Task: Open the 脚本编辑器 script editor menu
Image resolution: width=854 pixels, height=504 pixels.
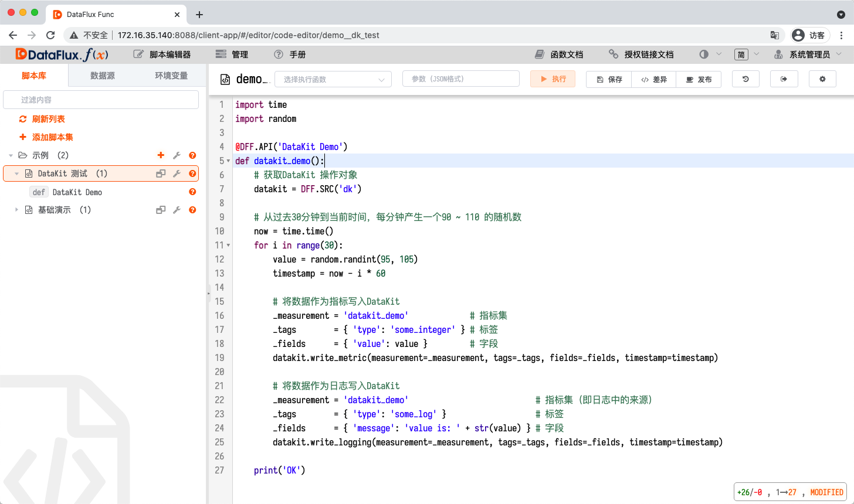Action: tap(162, 55)
